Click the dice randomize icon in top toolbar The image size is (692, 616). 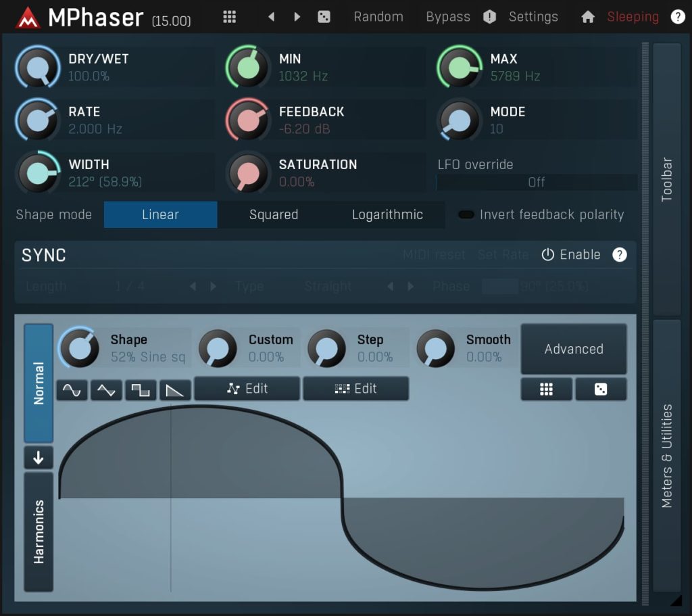(x=324, y=16)
